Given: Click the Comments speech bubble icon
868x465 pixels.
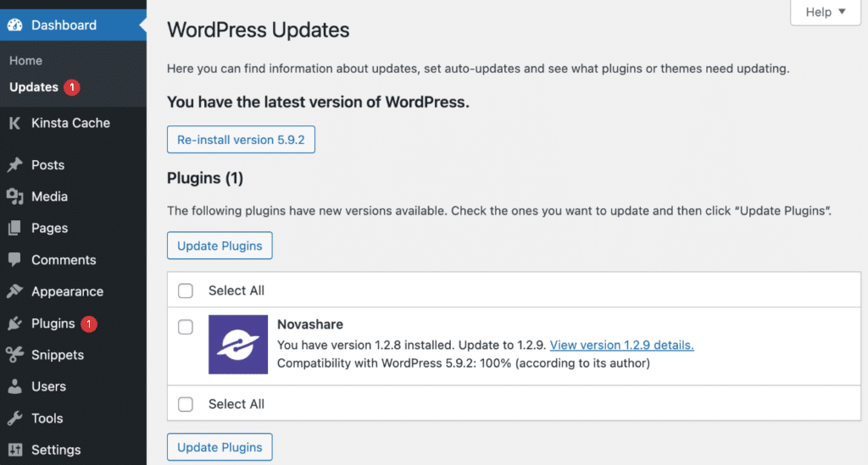Looking at the screenshot, I should (x=15, y=259).
